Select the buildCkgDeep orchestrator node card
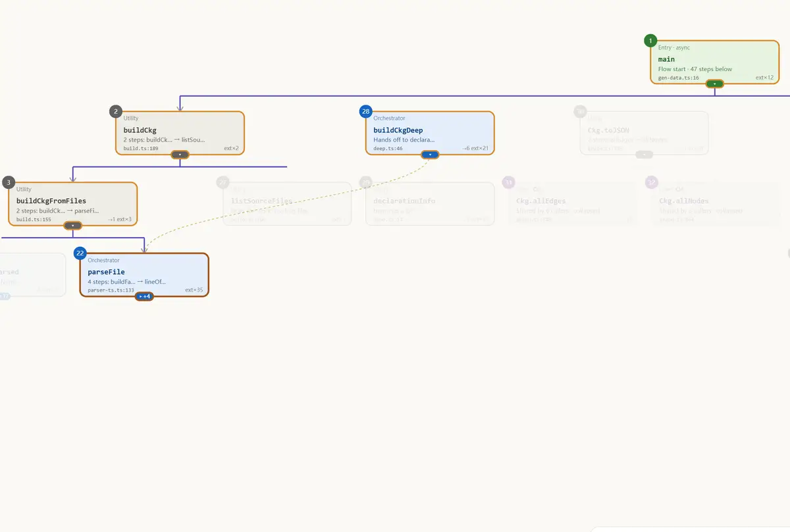Image resolution: width=790 pixels, height=532 pixels. tap(430, 133)
